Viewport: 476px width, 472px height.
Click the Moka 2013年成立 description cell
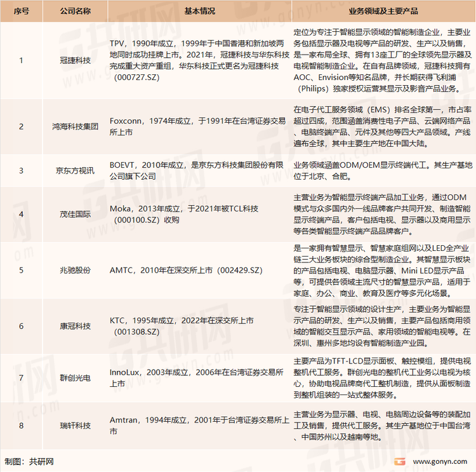199,214
